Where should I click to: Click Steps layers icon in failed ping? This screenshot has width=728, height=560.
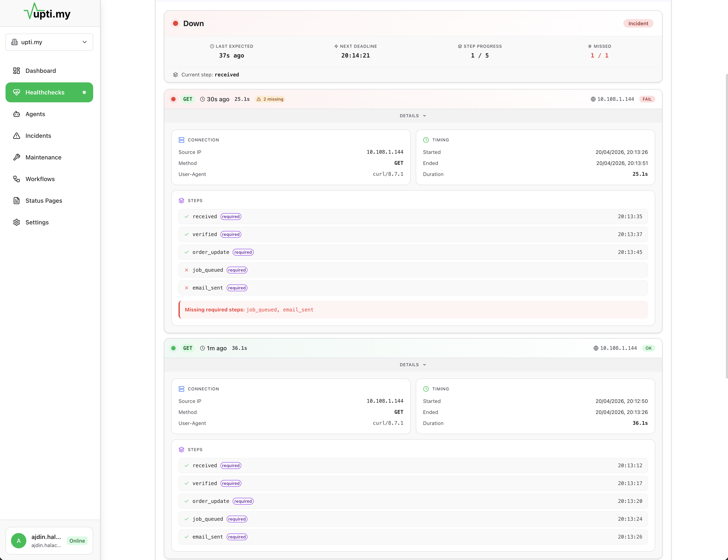pos(182,201)
